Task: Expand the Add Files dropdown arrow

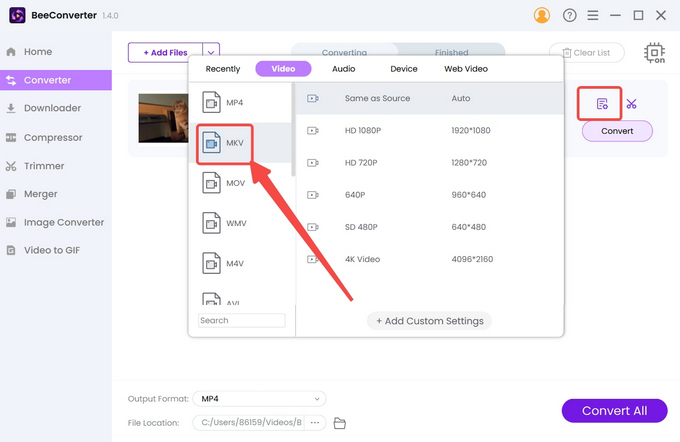Action: click(x=211, y=52)
